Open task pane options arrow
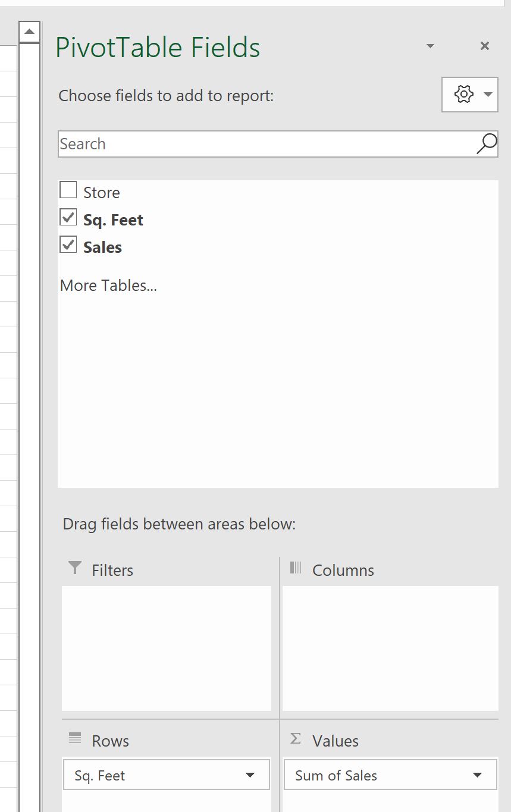 [431, 46]
